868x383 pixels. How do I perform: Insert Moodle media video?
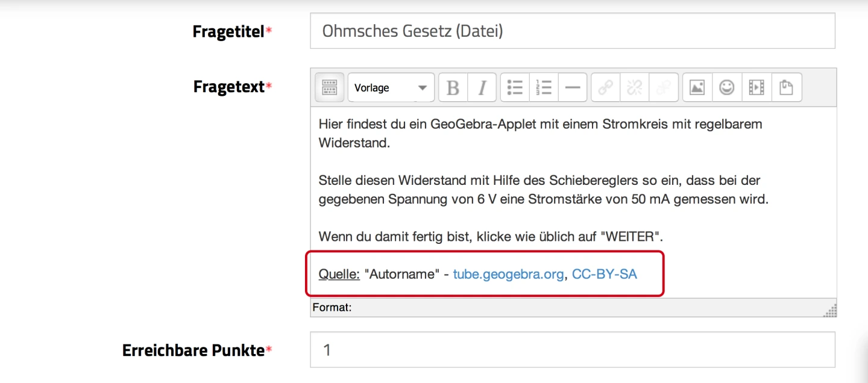tap(756, 88)
